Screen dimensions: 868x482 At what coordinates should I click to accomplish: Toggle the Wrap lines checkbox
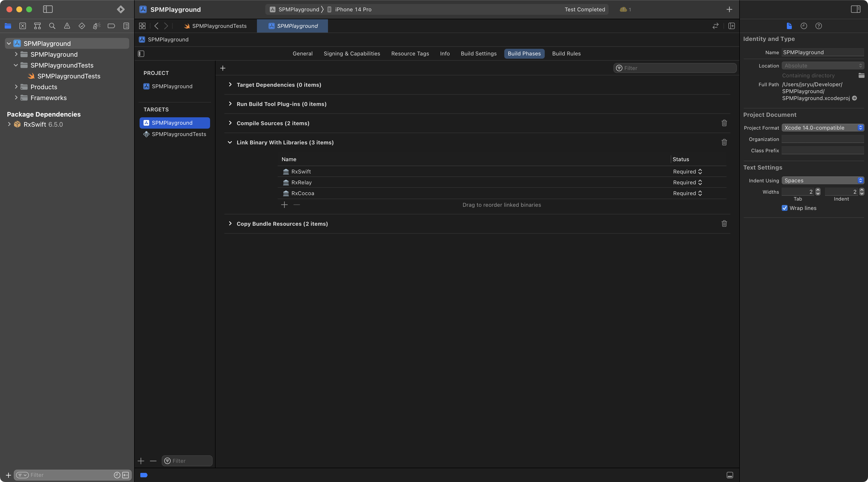784,208
